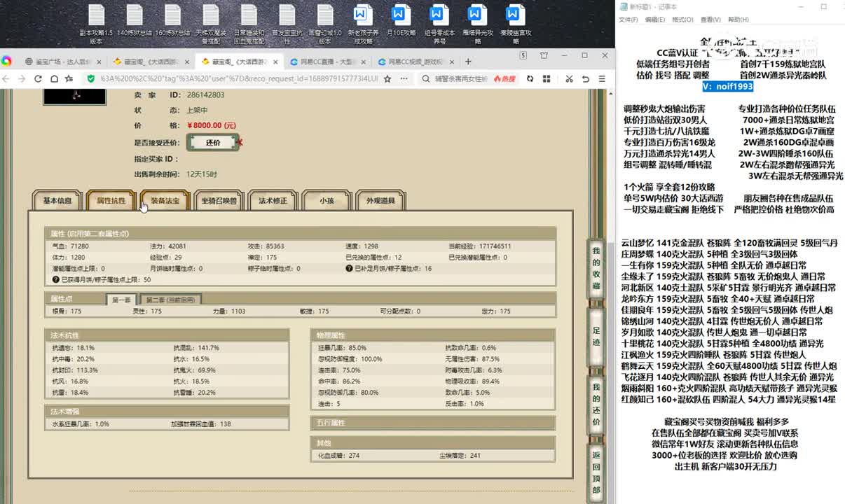The width and height of the screenshot is (845, 504).
Task: Open 我的还价 side button
Action: 596,405
